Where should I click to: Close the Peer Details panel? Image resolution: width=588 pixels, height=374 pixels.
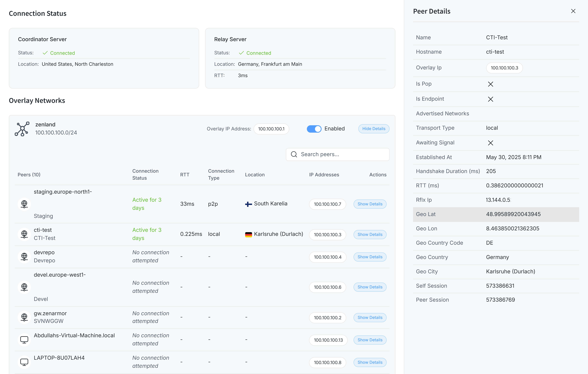point(573,11)
